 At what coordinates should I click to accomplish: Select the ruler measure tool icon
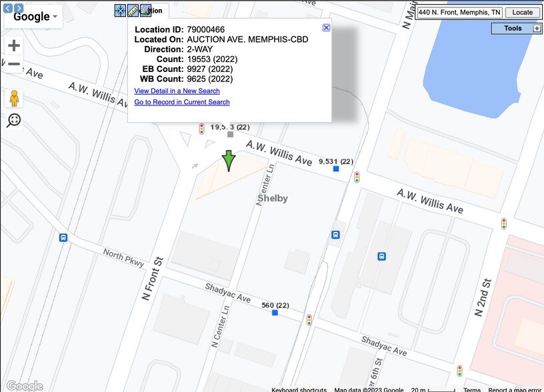(133, 11)
